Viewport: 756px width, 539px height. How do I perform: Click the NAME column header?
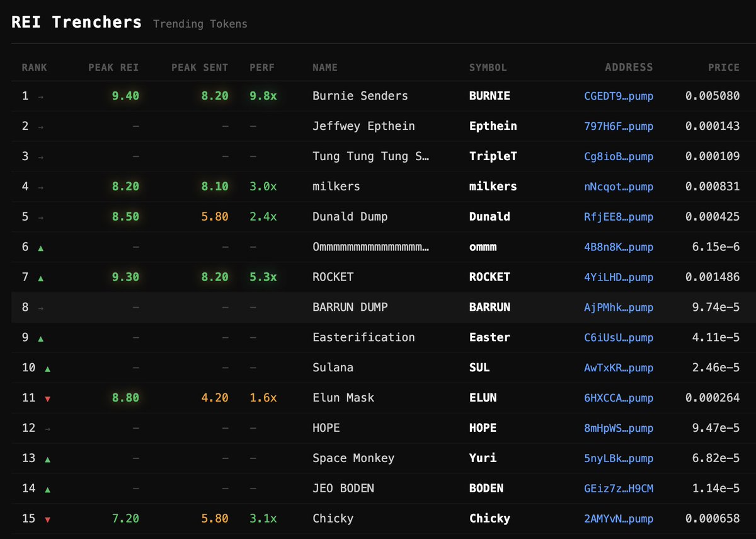(325, 67)
